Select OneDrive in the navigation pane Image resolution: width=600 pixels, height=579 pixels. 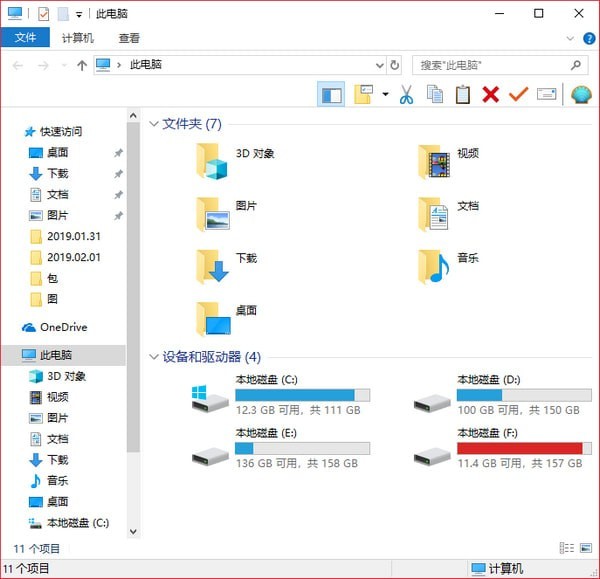(62, 327)
